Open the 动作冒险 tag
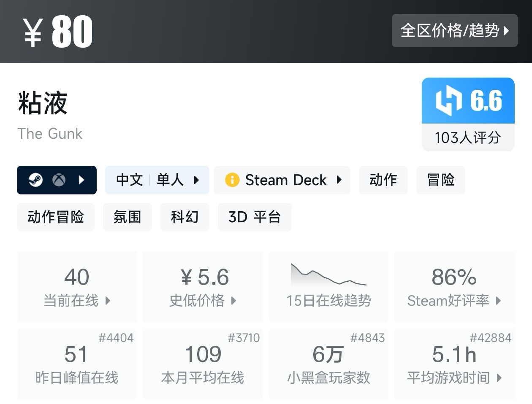This screenshot has width=532, height=404. tap(56, 217)
